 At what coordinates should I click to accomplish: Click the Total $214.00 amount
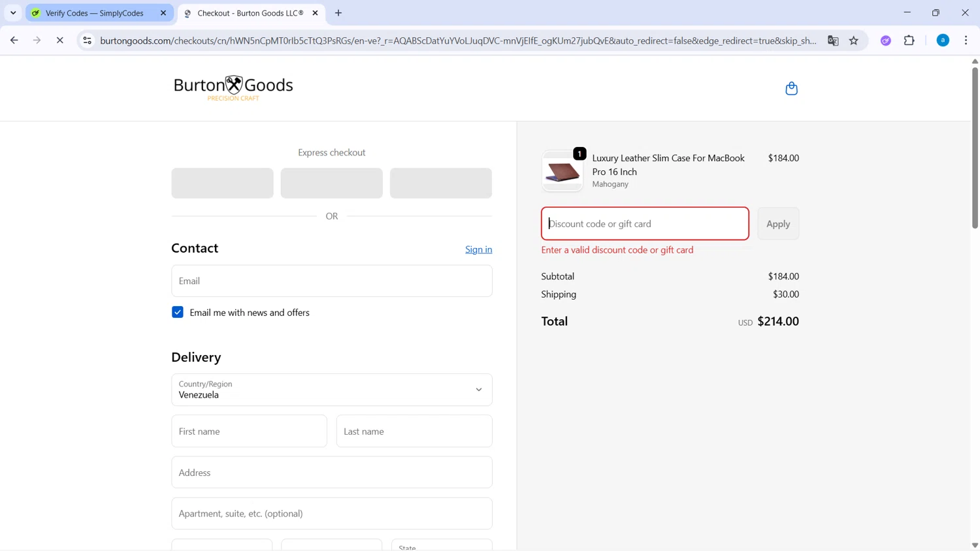pyautogui.click(x=778, y=321)
